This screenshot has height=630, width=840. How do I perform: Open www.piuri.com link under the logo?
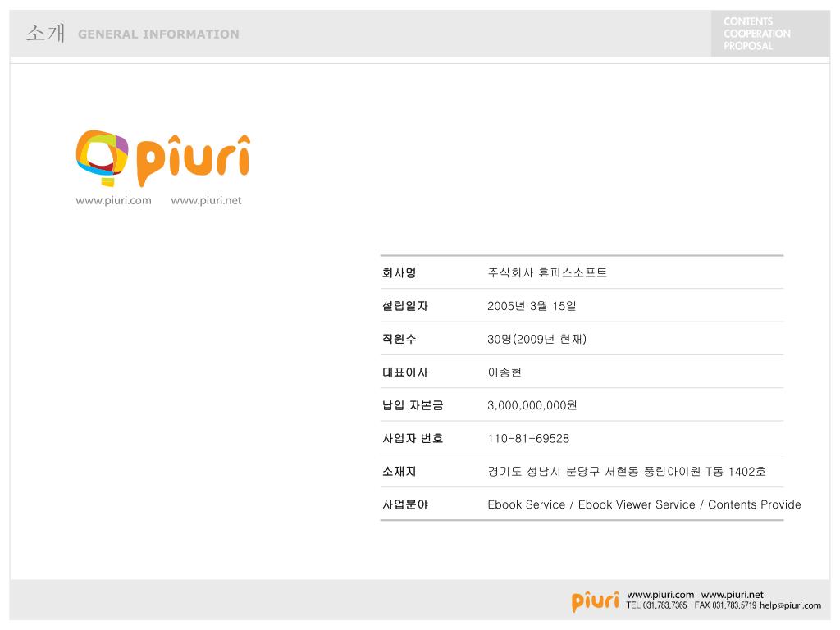coord(113,200)
